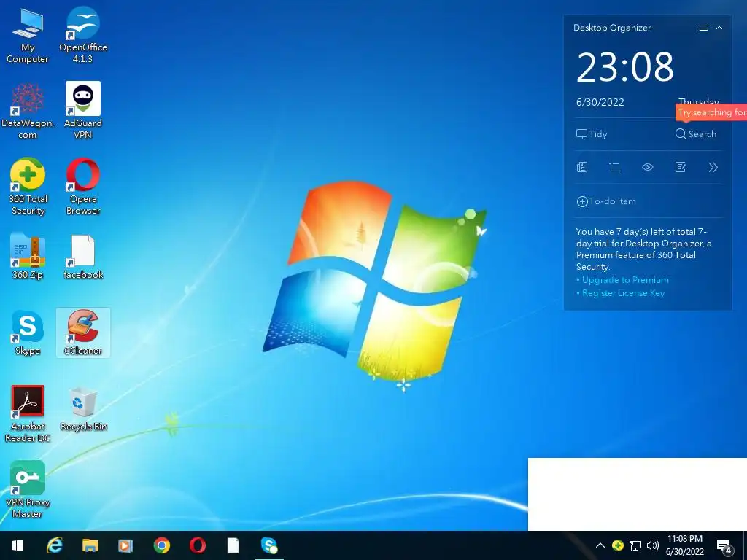Select the screenshot crop tool icon
This screenshot has height=560, width=747.
(615, 167)
